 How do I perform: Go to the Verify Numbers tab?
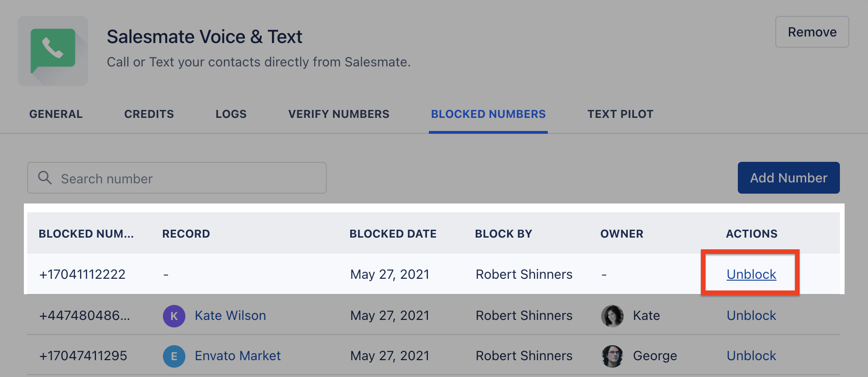tap(339, 114)
